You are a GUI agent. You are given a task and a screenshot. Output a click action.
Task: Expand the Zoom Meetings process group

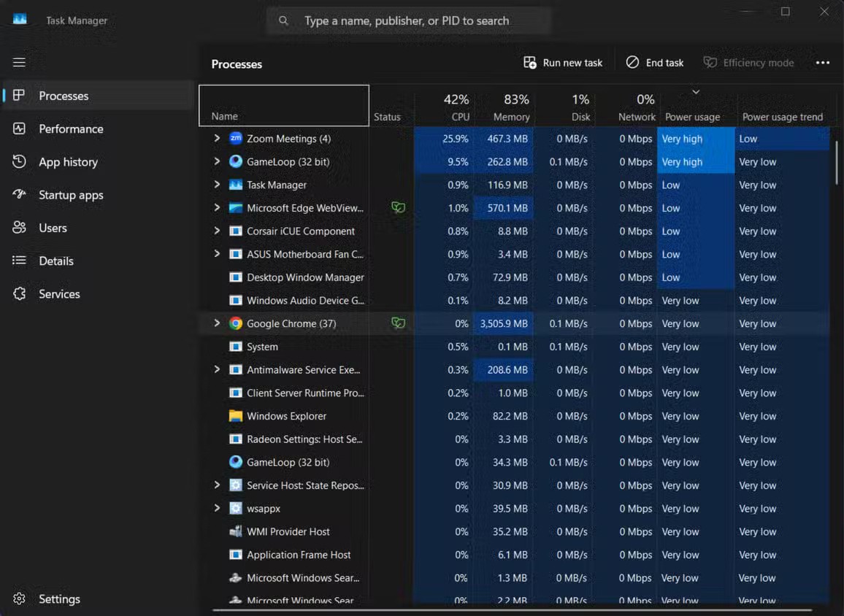click(217, 139)
